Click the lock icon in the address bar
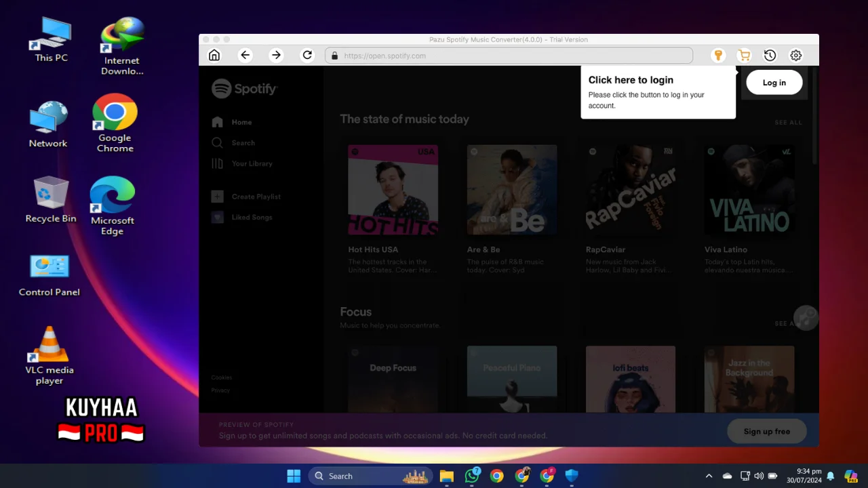This screenshot has width=868, height=488. tap(335, 56)
